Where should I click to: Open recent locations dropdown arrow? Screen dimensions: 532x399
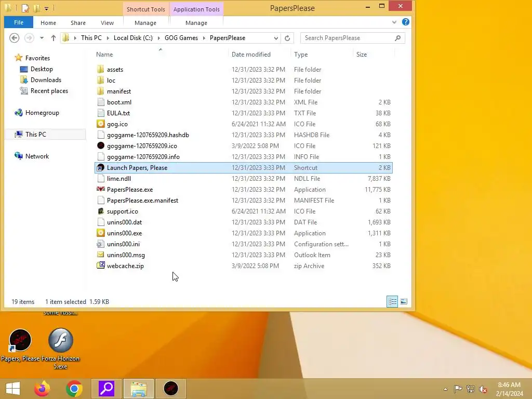42,38
